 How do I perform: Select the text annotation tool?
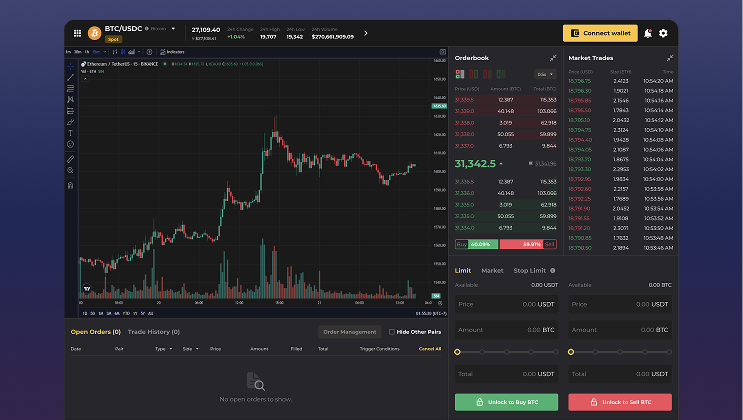pos(71,133)
